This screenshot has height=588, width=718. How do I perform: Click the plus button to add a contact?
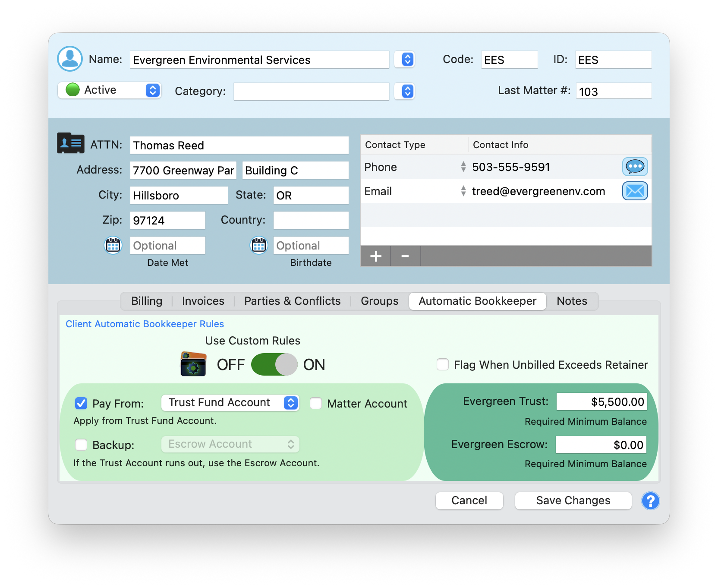pos(375,256)
